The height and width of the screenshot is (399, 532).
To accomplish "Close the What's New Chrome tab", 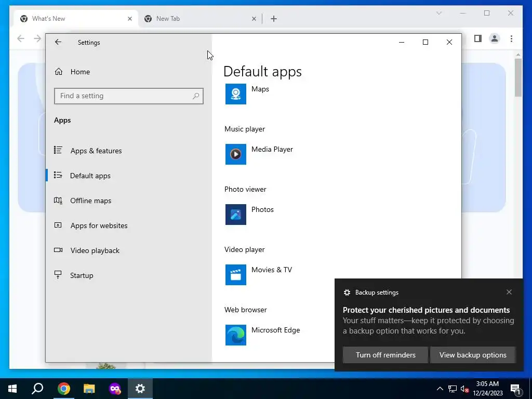I will [129, 19].
